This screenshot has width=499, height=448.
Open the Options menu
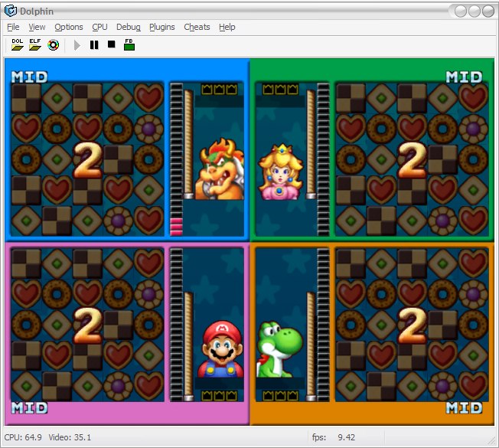(x=69, y=27)
